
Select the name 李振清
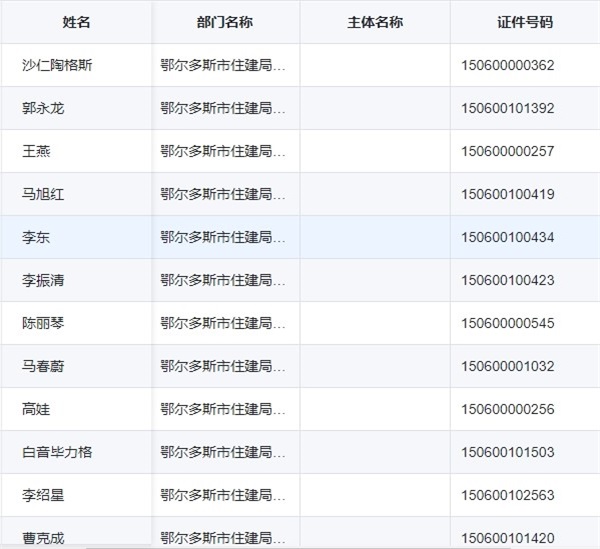pos(43,280)
